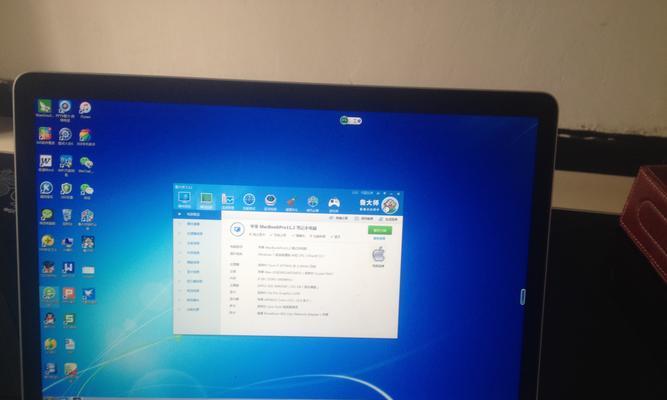
Task: Open the green shield security desktop shortcut
Action: pos(66,188)
